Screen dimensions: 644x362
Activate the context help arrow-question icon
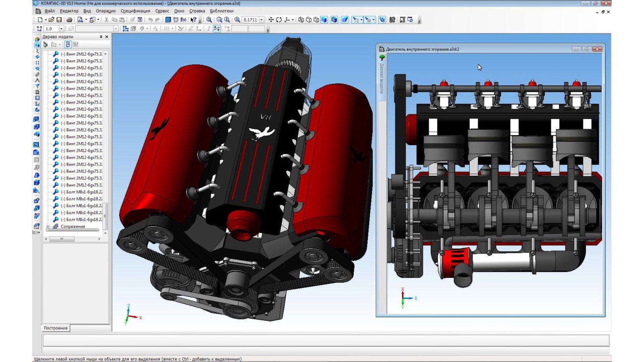pos(193,20)
